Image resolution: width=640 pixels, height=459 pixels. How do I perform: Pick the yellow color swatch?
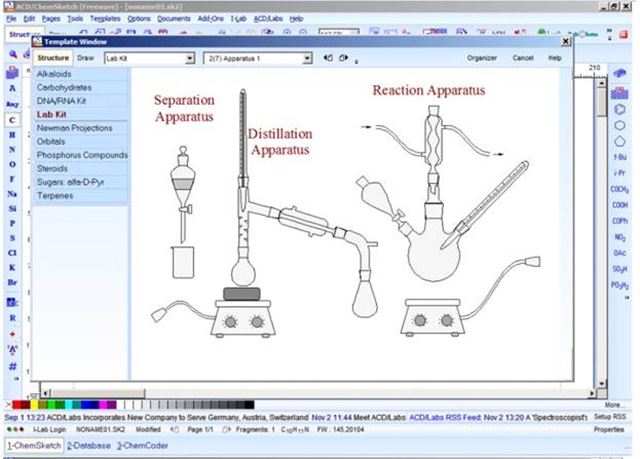pyautogui.click(x=34, y=405)
